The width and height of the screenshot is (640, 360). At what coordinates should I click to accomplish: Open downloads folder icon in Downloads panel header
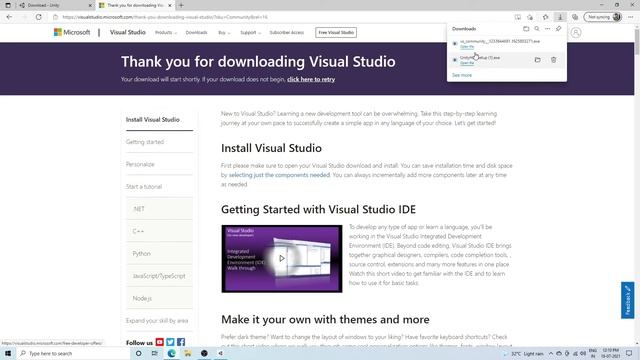(526, 29)
